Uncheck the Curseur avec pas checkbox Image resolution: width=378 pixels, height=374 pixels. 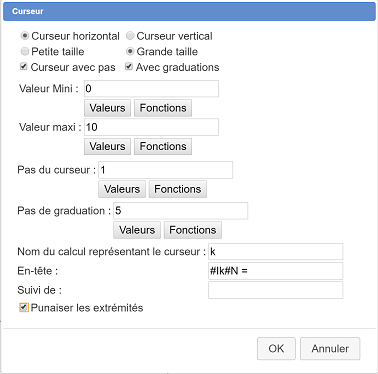(23, 67)
